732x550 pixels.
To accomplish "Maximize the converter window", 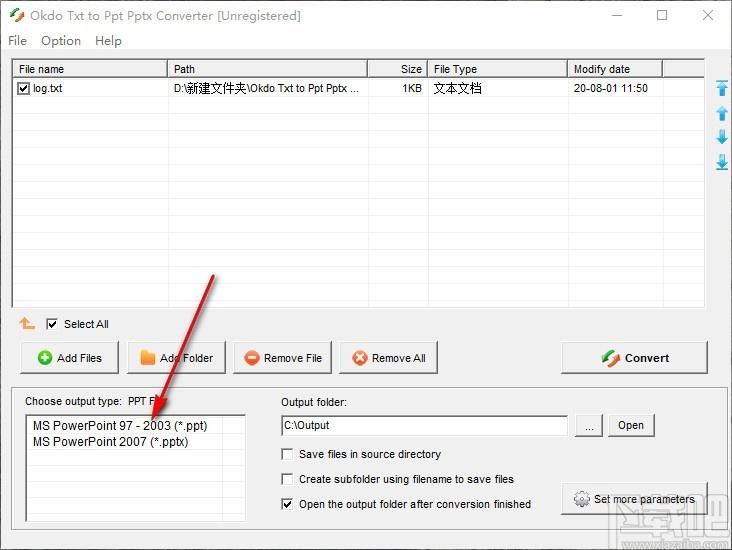I will tap(662, 15).
